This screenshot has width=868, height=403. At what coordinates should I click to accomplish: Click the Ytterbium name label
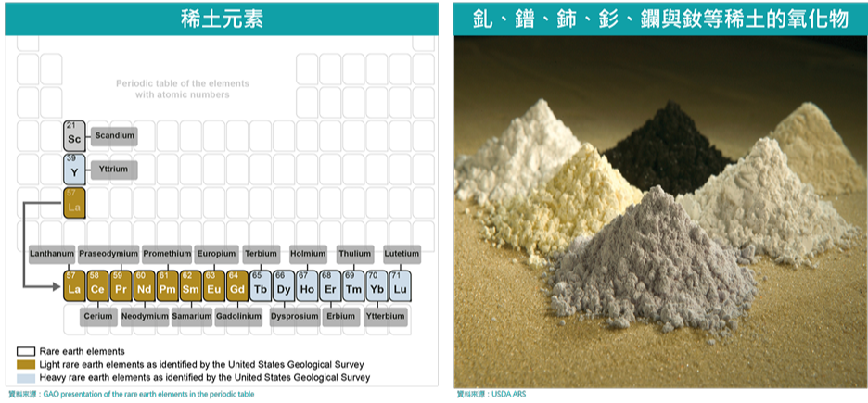(x=386, y=316)
